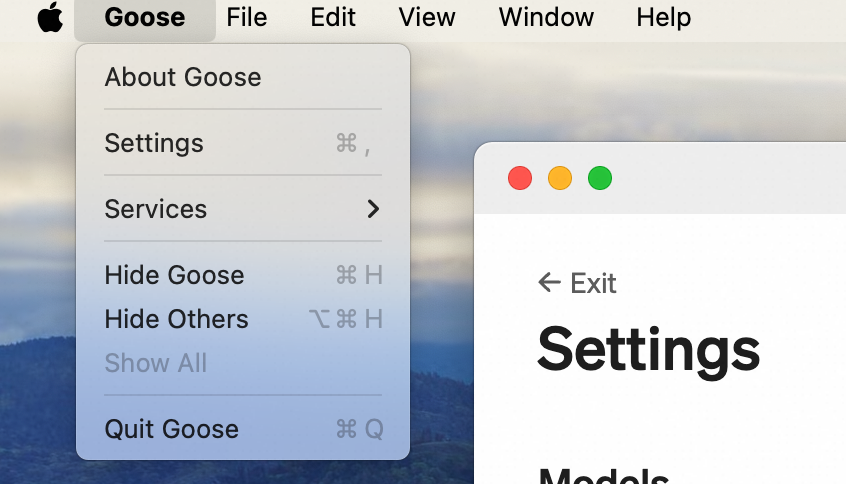Select Quit Goose
The height and width of the screenshot is (484, 846).
[243, 430]
